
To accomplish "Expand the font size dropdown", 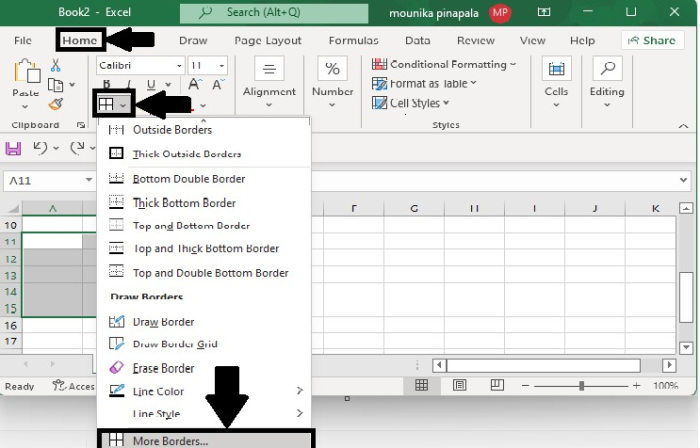I will click(x=221, y=66).
